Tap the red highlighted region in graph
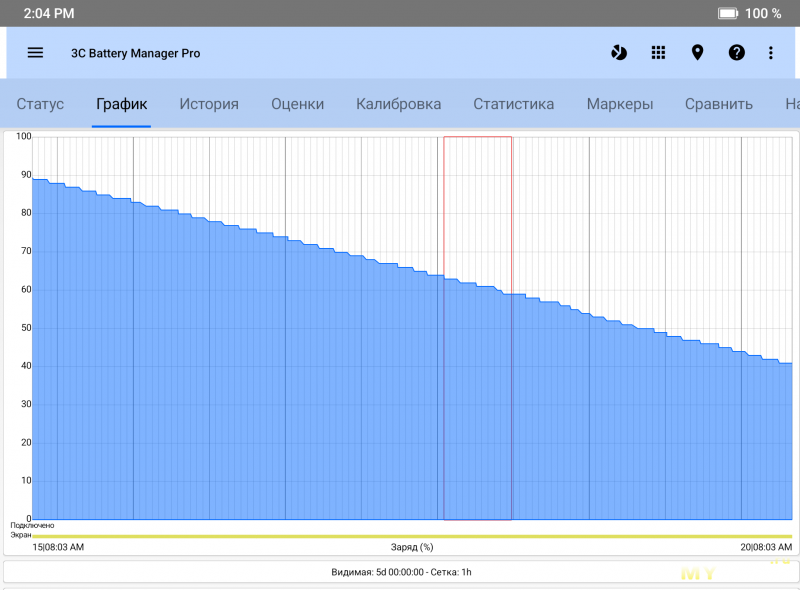This screenshot has width=800, height=590. (477, 328)
